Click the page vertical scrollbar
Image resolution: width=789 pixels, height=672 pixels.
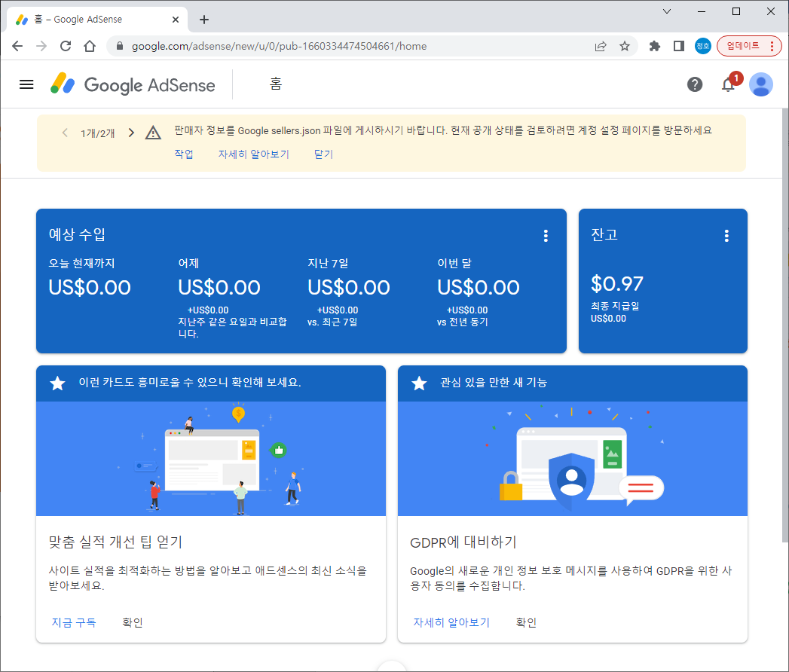point(785,325)
